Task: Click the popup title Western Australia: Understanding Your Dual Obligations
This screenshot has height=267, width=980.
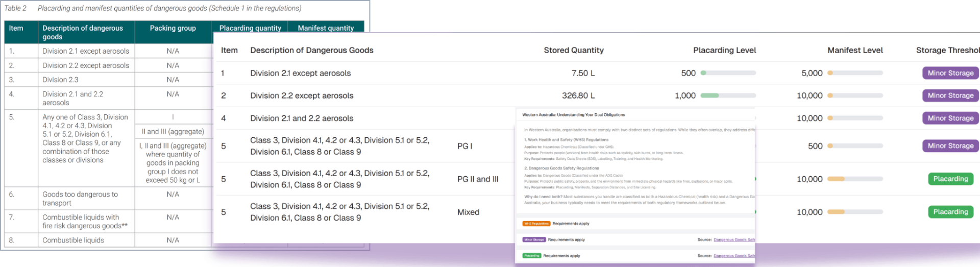Action: pyautogui.click(x=573, y=115)
